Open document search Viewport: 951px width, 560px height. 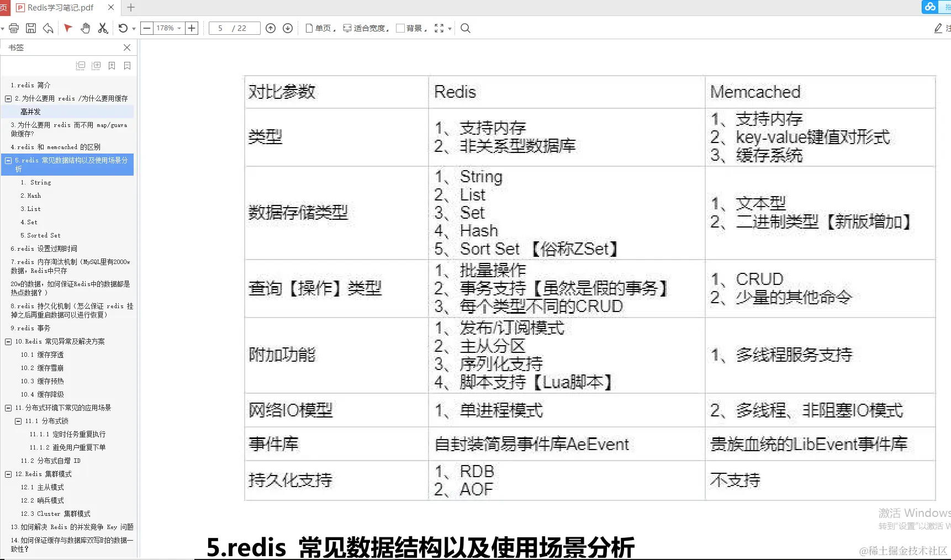coord(465,28)
